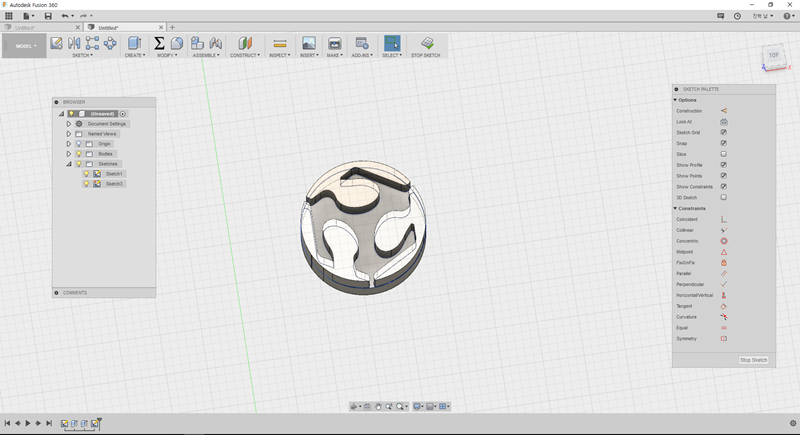
Task: Collapse the Constraints section in Sketch Palette
Action: (676, 209)
